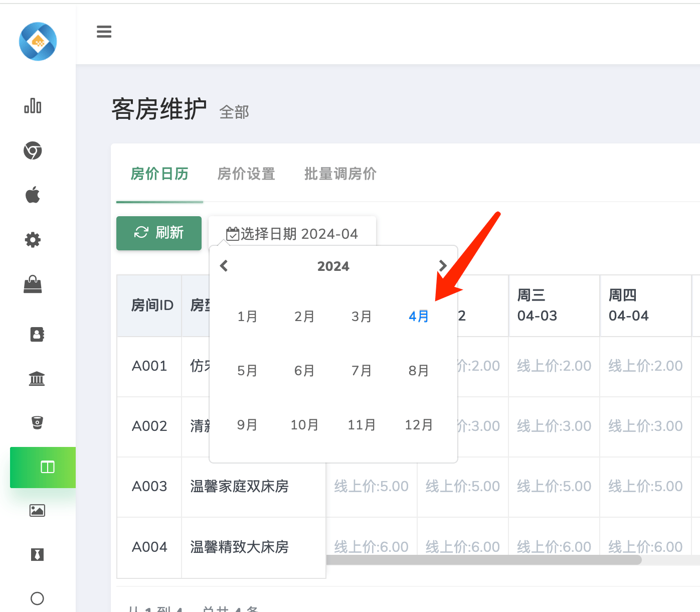This screenshot has width=700, height=612.
Task: Select 5月 in month picker
Action: tap(247, 371)
